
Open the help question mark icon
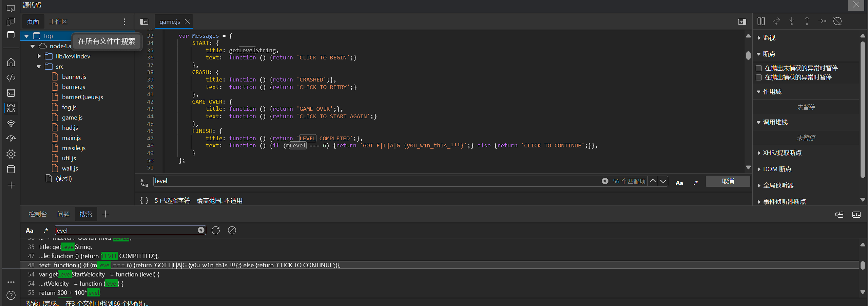click(11, 295)
